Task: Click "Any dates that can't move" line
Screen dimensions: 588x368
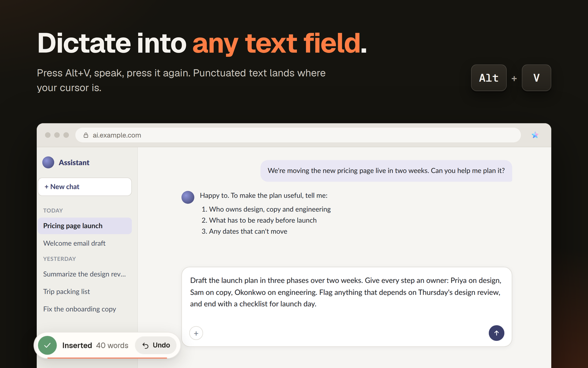Action: tap(248, 231)
